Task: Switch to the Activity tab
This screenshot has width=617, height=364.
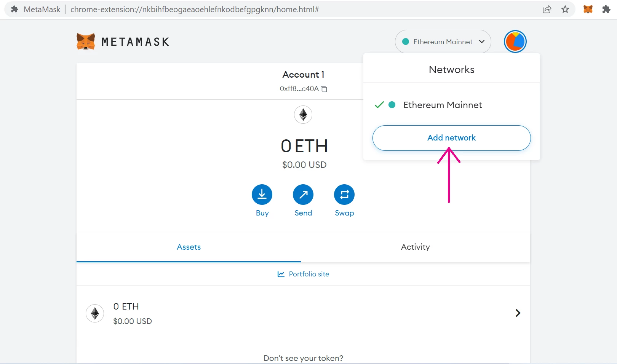Action: tap(416, 247)
